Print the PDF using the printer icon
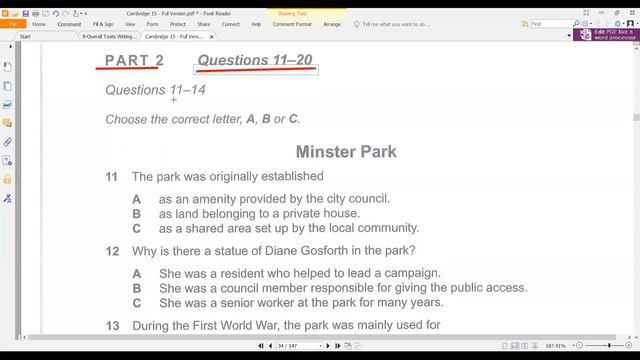 [36, 13]
